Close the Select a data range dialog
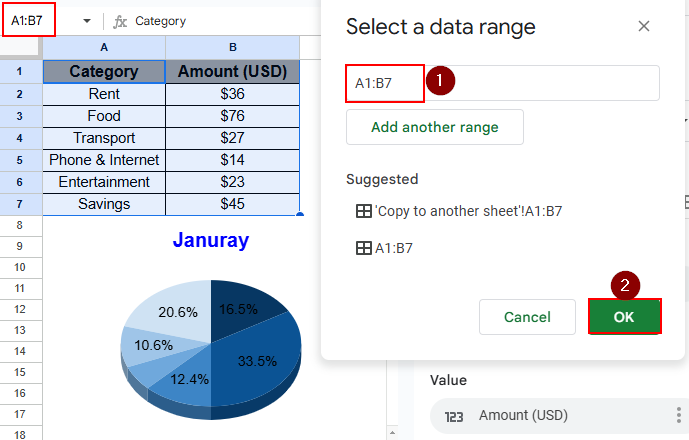Image resolution: width=689 pixels, height=440 pixels. pyautogui.click(x=644, y=27)
